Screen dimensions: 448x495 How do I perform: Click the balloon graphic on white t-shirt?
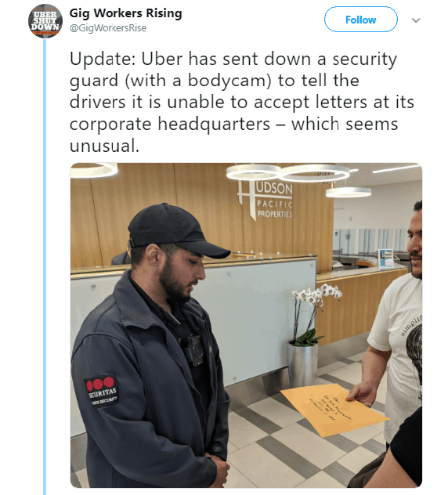point(414,350)
